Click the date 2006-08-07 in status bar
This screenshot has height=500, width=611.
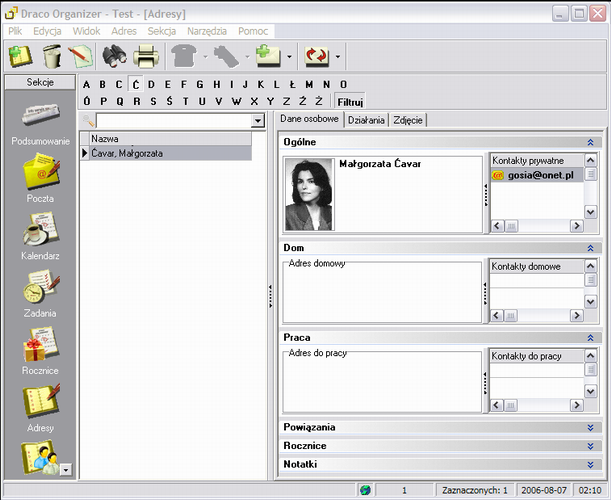pyautogui.click(x=544, y=490)
